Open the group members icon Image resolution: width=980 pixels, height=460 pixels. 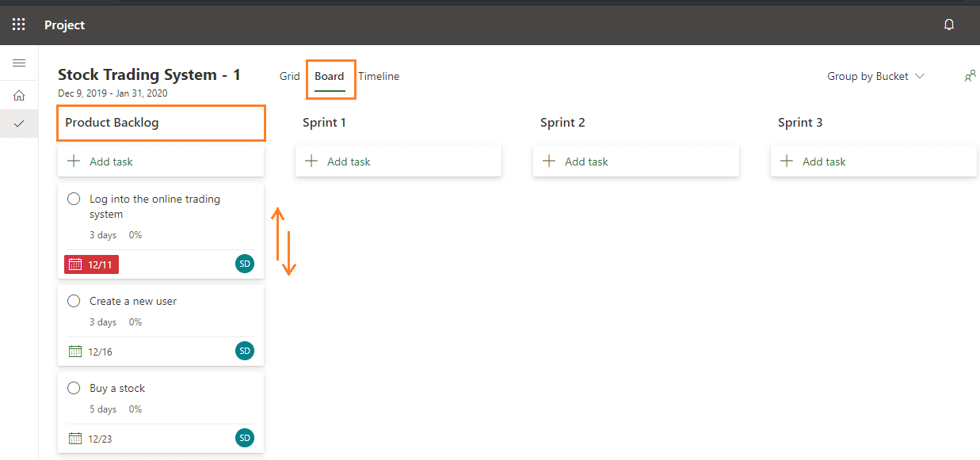tap(970, 76)
